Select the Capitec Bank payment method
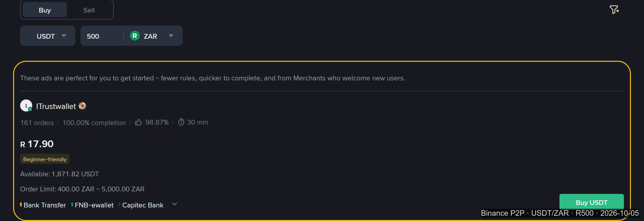The width and height of the screenshot is (644, 221). click(x=143, y=205)
